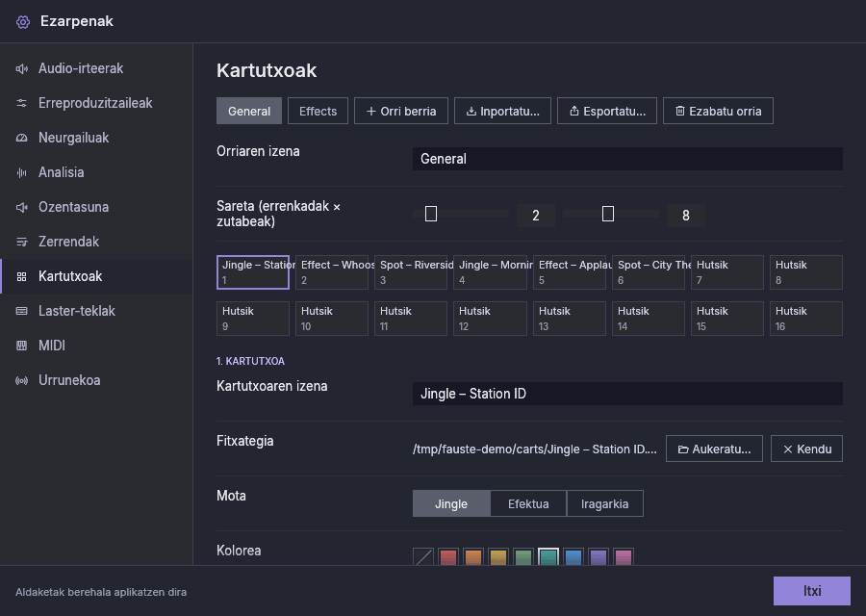This screenshot has width=866, height=616.
Task: Pick the yellow color swatch
Action: [x=498, y=556]
